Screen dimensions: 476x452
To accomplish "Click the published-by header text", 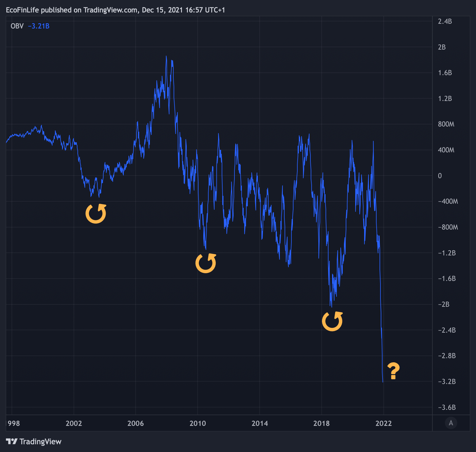I will 115,10.
